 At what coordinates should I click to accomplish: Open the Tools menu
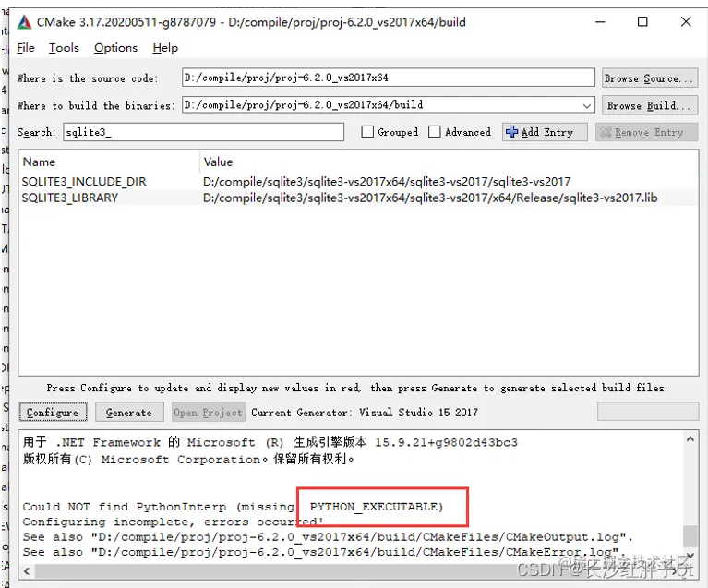click(64, 48)
